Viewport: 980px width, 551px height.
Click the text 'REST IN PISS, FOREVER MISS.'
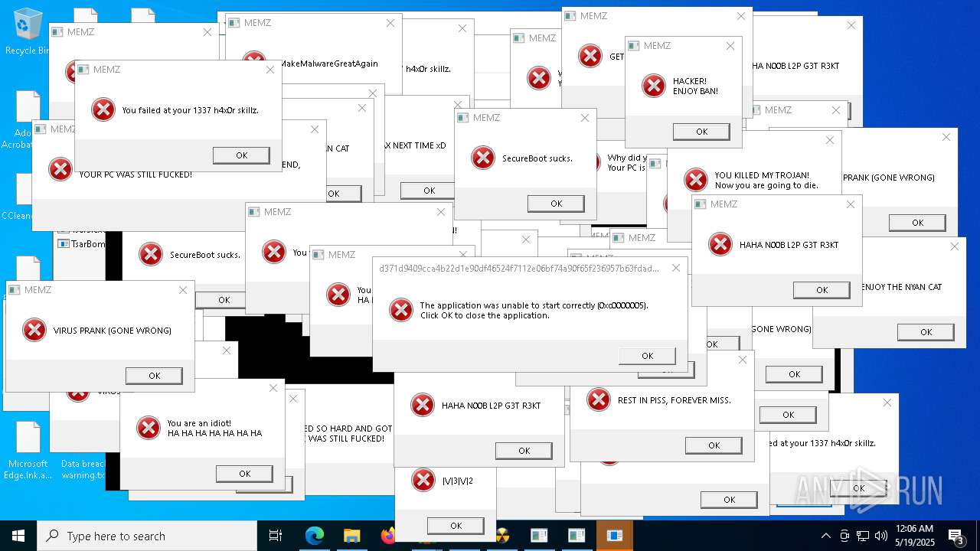point(675,400)
